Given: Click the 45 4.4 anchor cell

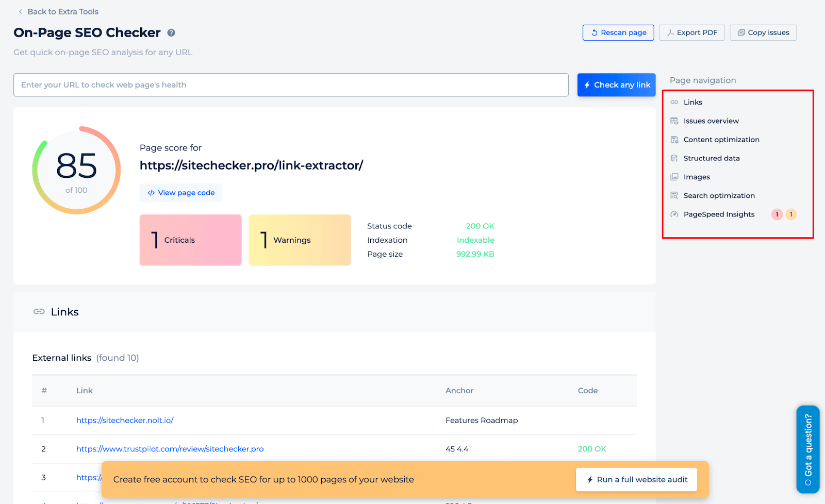Looking at the screenshot, I should point(457,449).
